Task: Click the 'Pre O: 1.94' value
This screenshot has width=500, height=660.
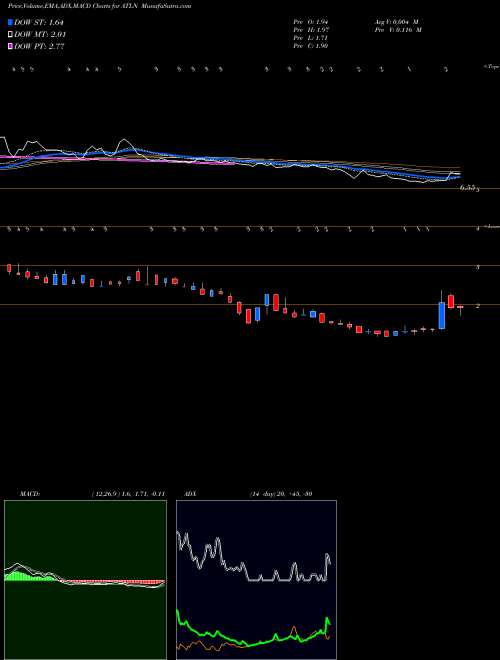Action: coord(311,22)
